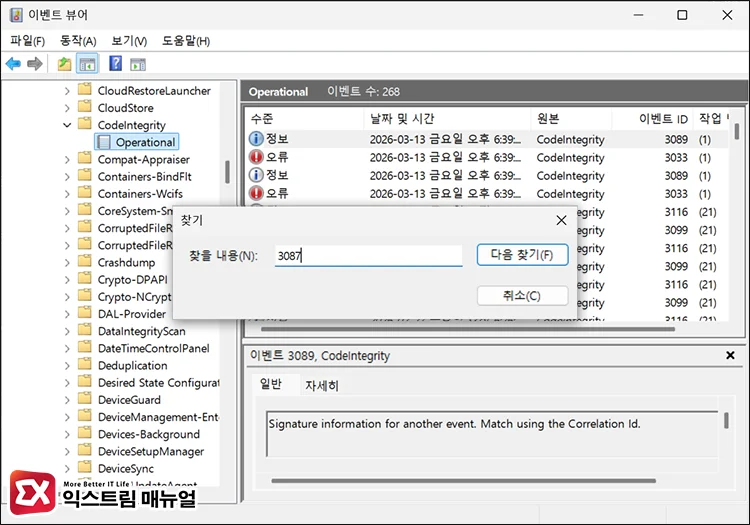
Task: Select the DataIntegrityScan tree item
Action: coord(142,331)
